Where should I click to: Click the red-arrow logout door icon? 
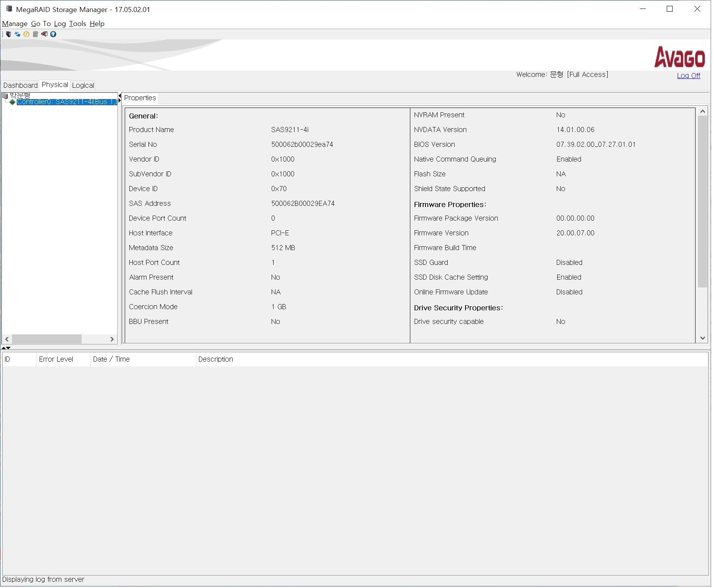pyautogui.click(x=44, y=34)
